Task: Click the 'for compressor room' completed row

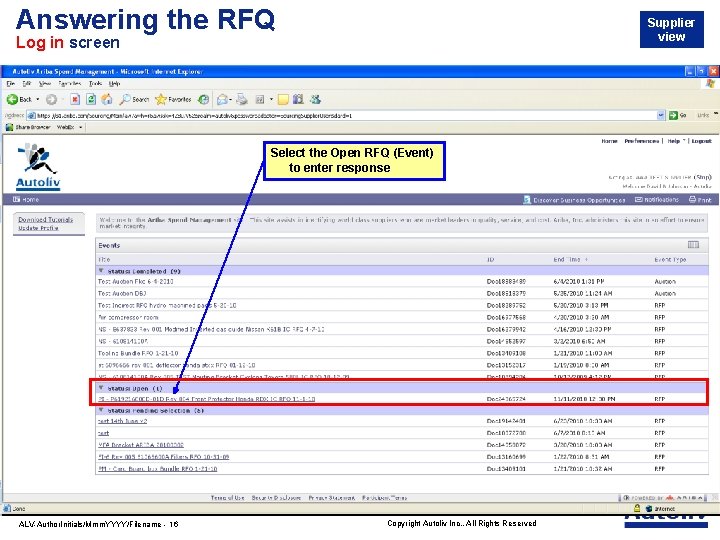Action: (402, 317)
